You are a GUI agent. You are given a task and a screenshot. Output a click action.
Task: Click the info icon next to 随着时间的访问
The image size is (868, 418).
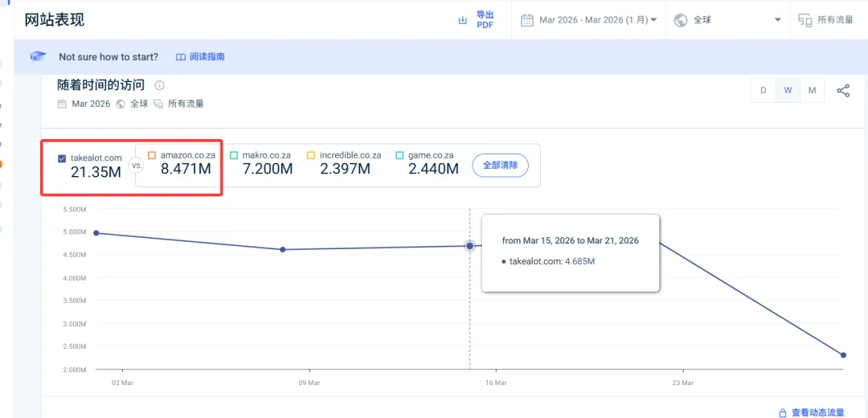[159, 85]
